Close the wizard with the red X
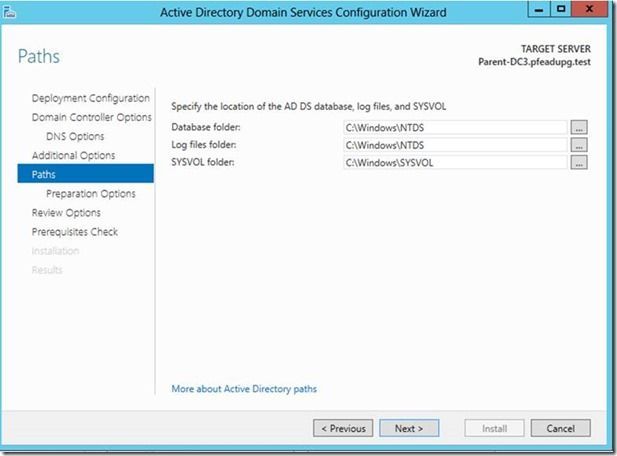 pyautogui.click(x=589, y=9)
